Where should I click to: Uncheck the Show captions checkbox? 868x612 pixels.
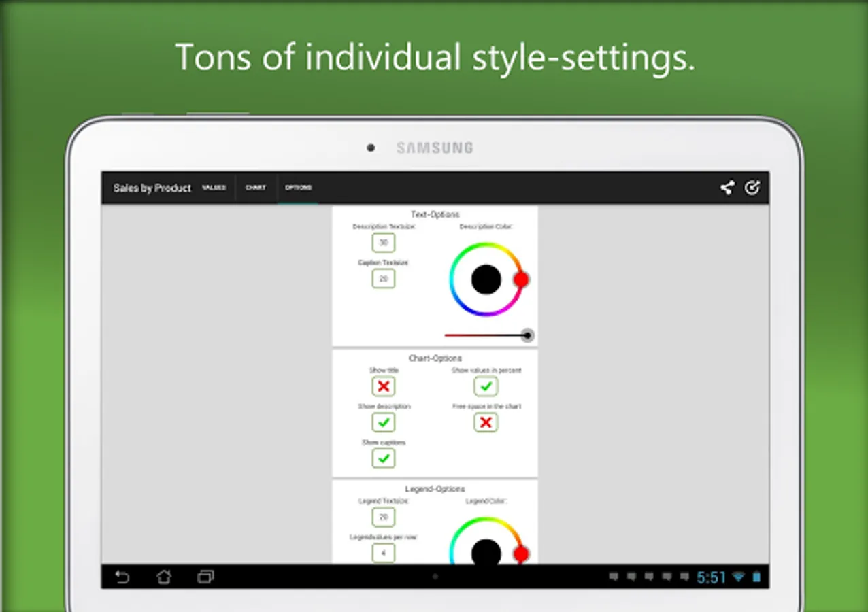click(x=384, y=458)
